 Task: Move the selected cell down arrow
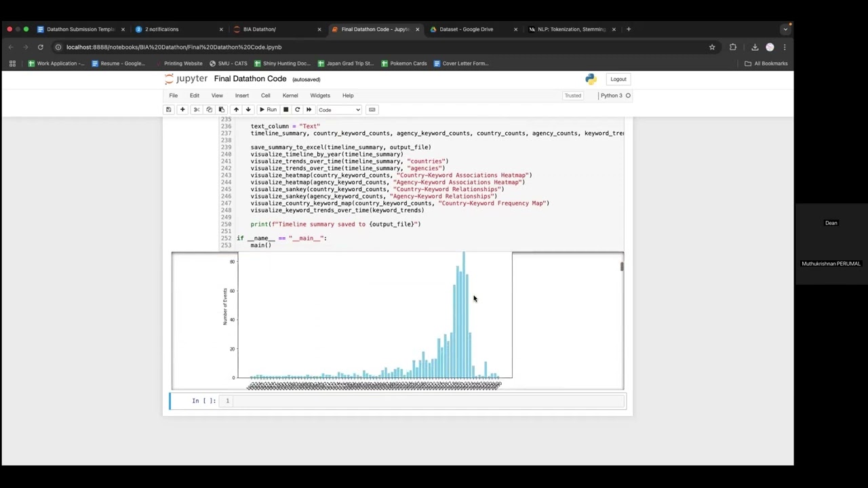248,110
